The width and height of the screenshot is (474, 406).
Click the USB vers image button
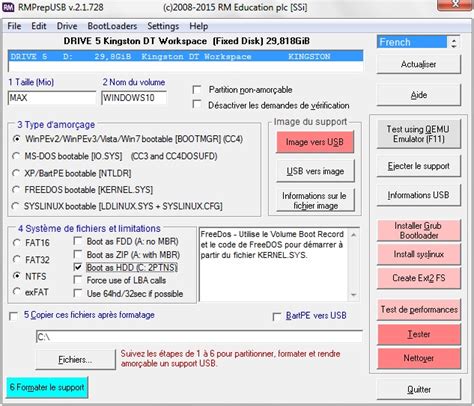point(315,171)
